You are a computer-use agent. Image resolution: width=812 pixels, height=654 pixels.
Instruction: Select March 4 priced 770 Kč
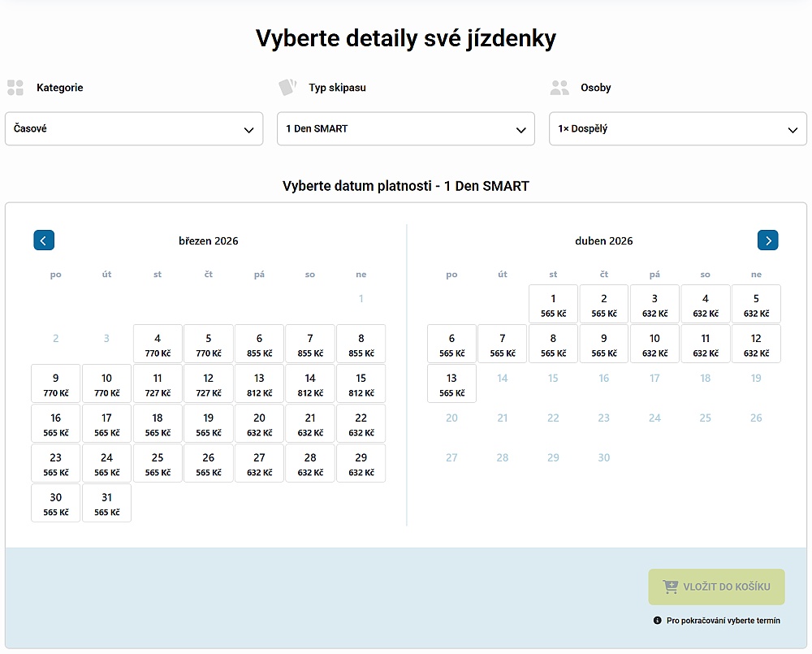click(x=158, y=344)
